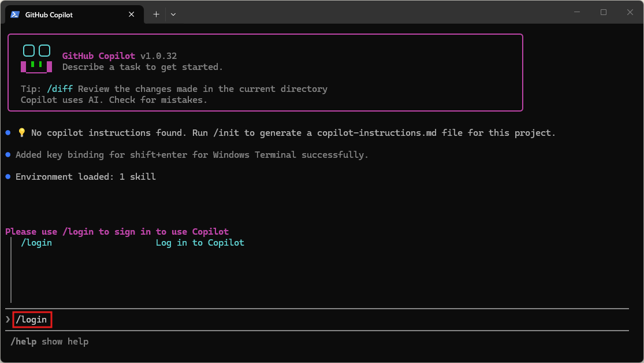
Task: Expand the new tab profiles dropdown
Action: (173, 14)
